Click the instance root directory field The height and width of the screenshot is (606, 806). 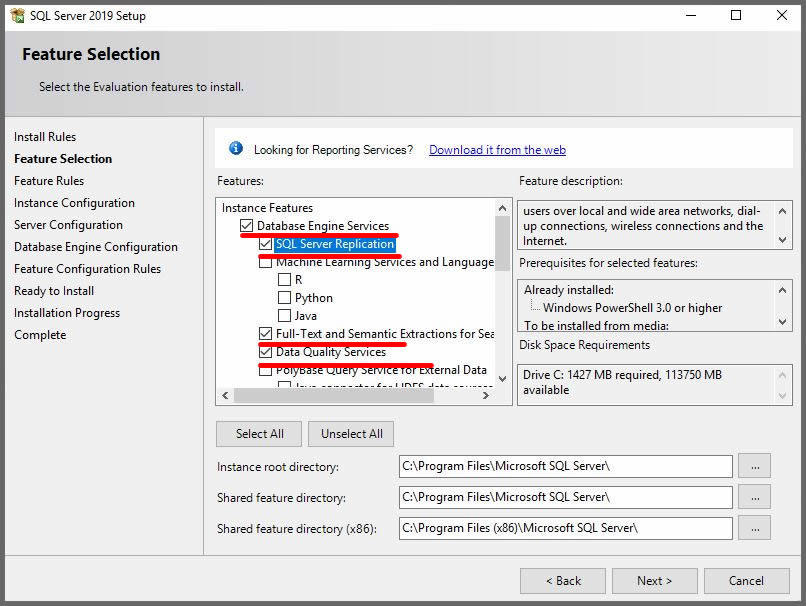[x=565, y=467]
